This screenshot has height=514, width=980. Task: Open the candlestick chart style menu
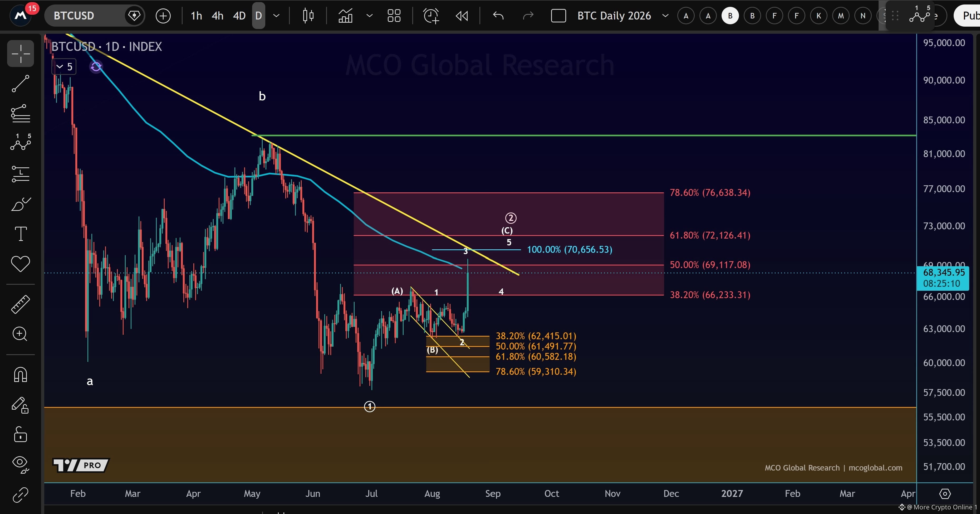click(308, 16)
